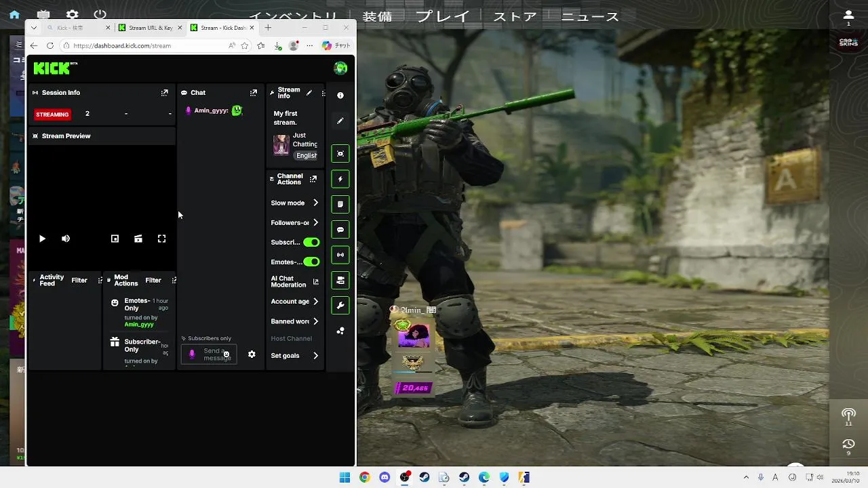This screenshot has height=488, width=868.
Task: Toggle the stream preview sidebar icon
Action: tap(340, 154)
